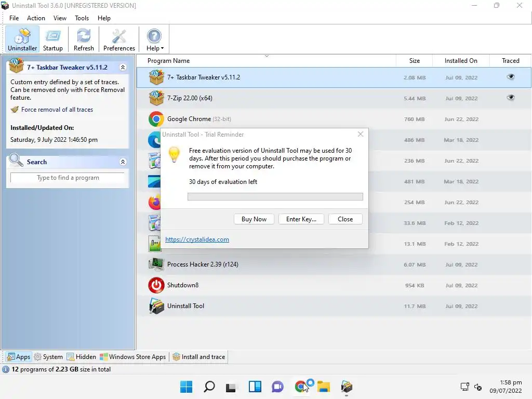
Task: Click Process Hacker 2.39 (r124) name
Action: coord(203,264)
